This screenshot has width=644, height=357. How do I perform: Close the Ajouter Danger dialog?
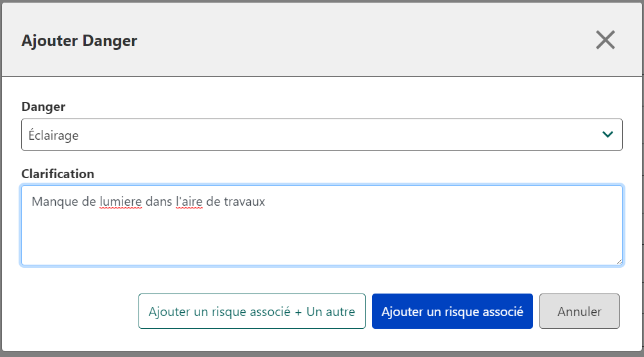606,40
